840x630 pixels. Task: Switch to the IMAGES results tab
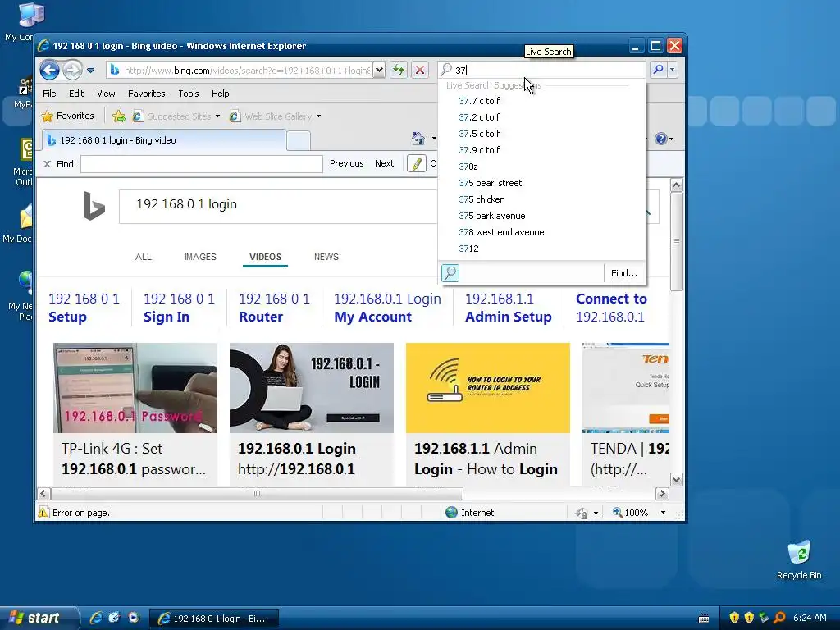pos(200,257)
